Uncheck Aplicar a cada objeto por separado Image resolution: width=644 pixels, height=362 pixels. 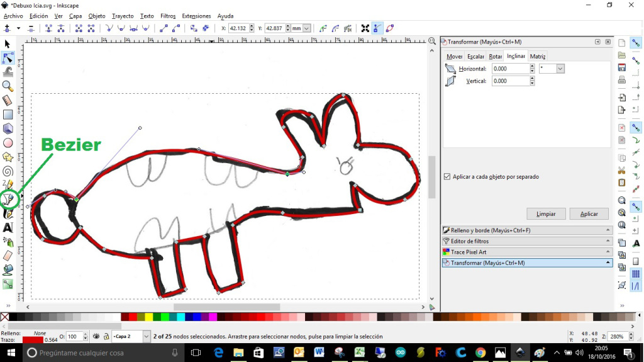click(447, 177)
